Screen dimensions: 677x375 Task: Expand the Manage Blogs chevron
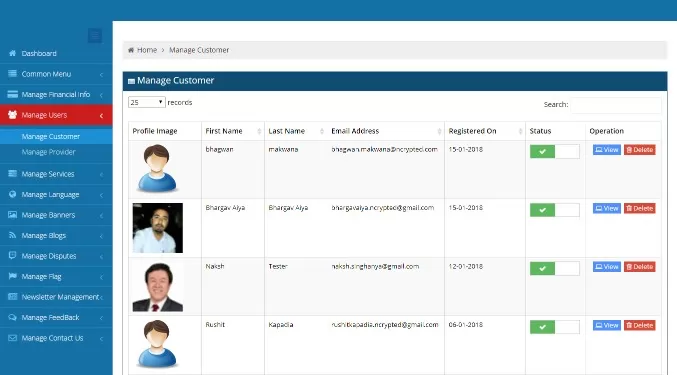(101, 236)
